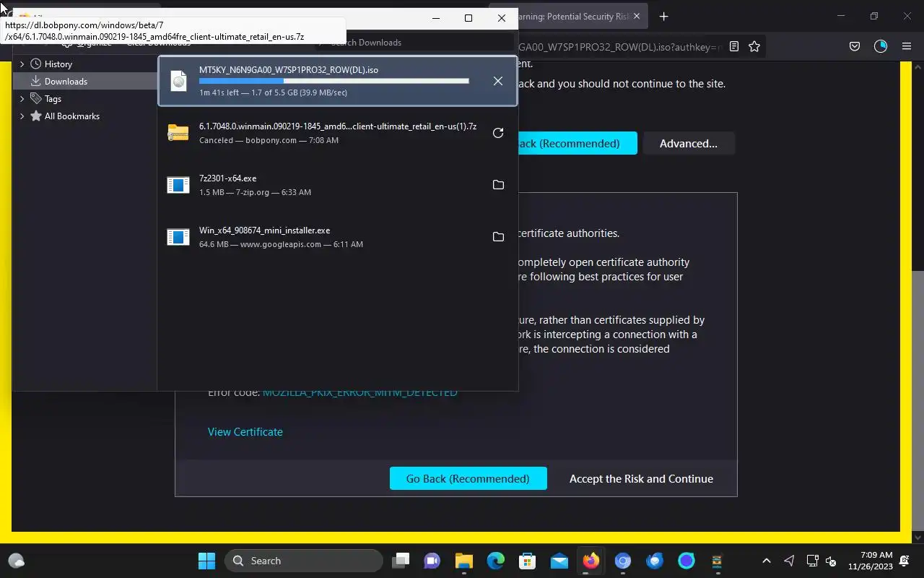924x578 pixels.
Task: Open Microsoft Store from the taskbar
Action: pos(527,561)
